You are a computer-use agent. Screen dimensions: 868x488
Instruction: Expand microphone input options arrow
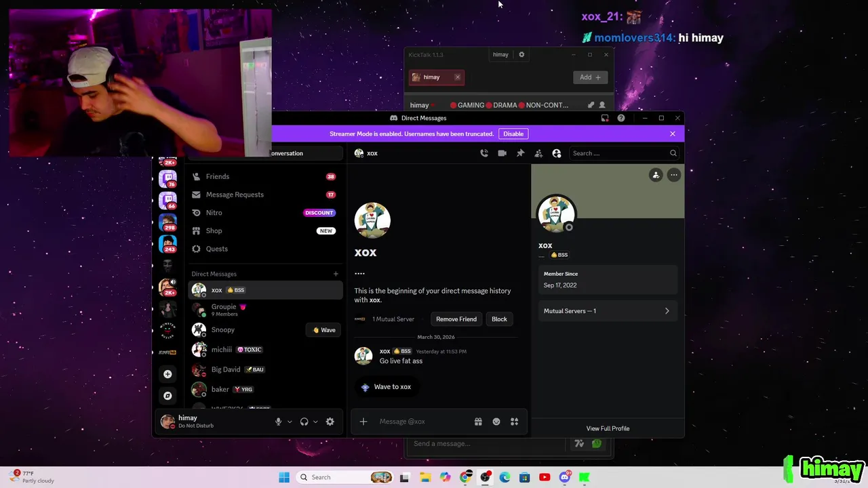(x=290, y=422)
